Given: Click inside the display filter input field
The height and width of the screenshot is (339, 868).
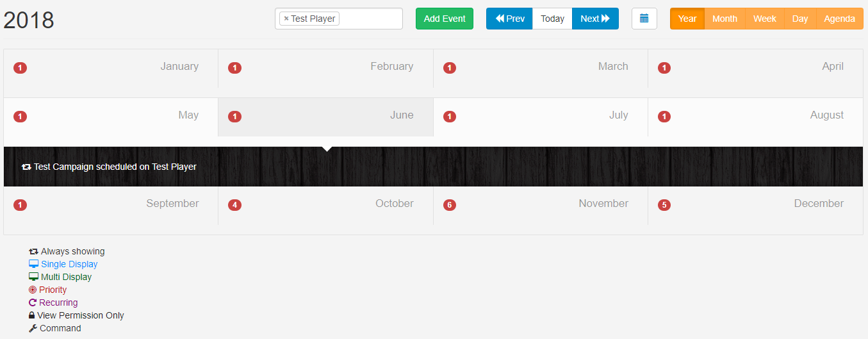Looking at the screenshot, I should tap(370, 19).
